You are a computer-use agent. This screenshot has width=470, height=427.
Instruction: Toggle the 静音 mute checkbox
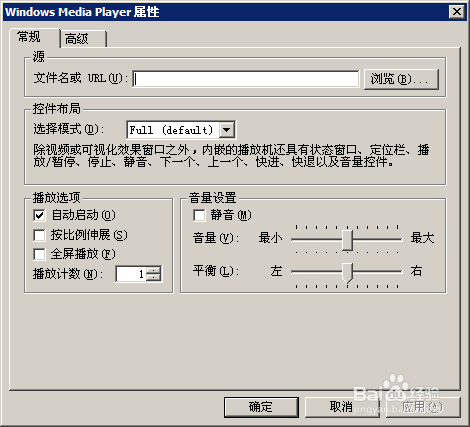coord(199,215)
